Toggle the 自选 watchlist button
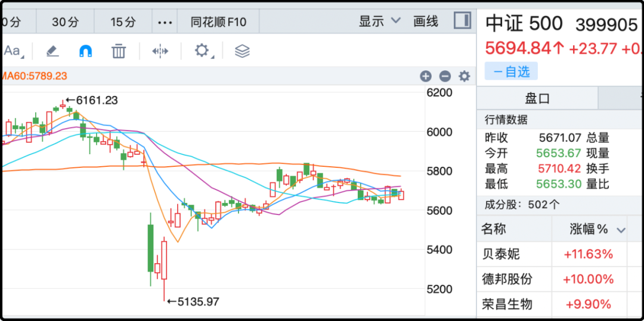The width and height of the screenshot is (644, 321). 511,71
